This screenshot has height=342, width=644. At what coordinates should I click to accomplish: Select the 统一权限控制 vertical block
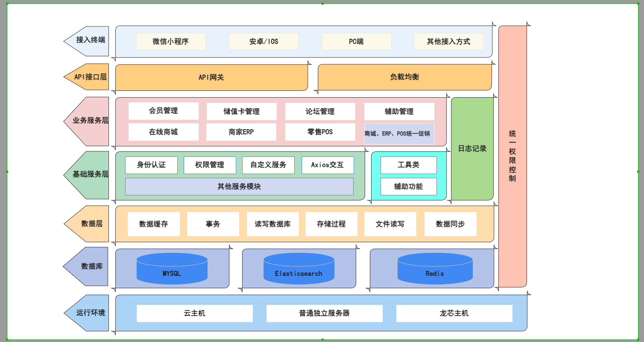pyautogui.click(x=512, y=157)
